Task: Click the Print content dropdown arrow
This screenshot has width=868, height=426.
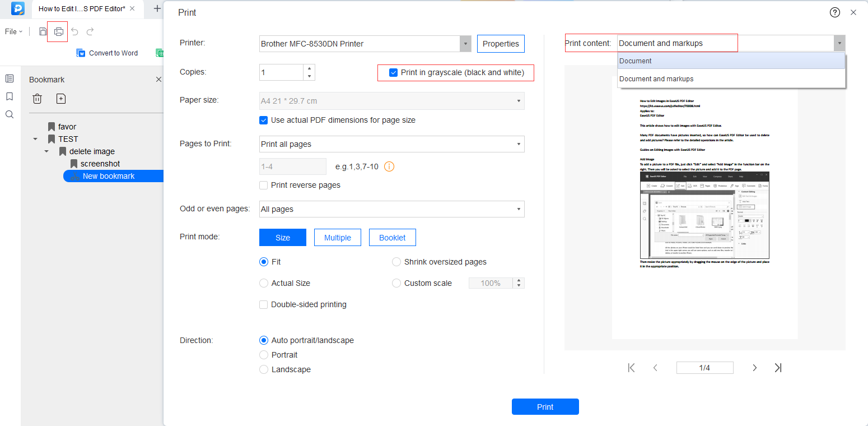Action: coord(839,43)
